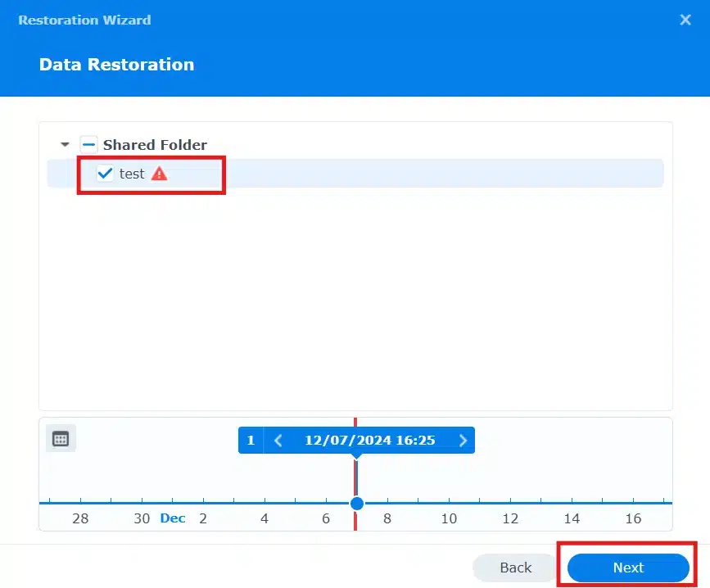Click the blue timeline slider handle

tap(355, 504)
